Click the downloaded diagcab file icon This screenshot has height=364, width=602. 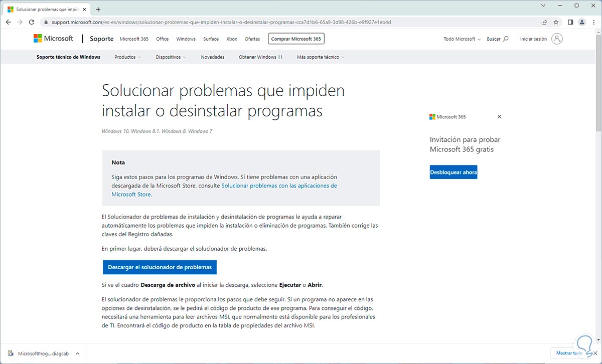pos(11,353)
